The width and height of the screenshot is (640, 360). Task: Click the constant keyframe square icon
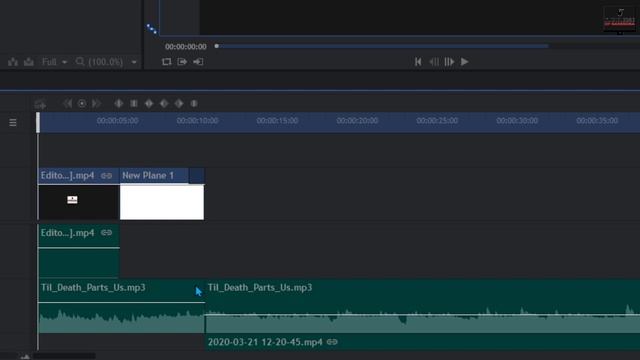coord(134,104)
